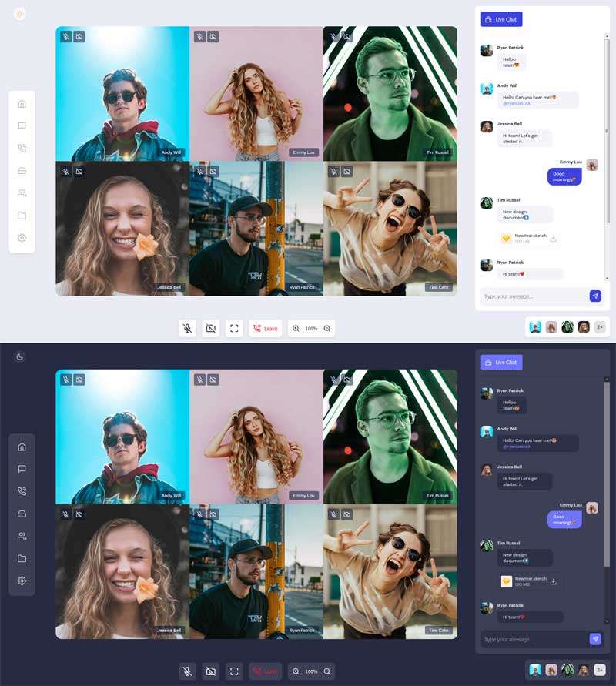
Task: Turn off camera in light bottom toolbar
Action: [211, 328]
